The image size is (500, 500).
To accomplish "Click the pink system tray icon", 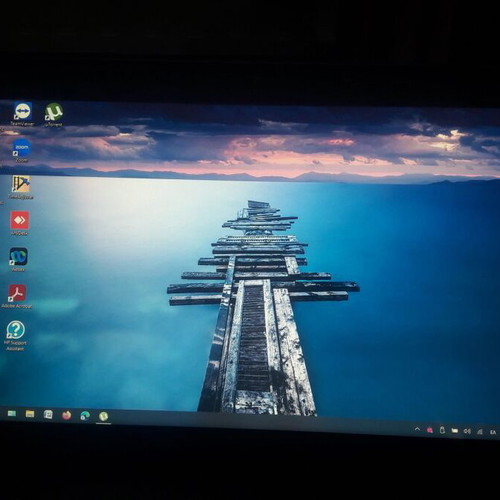I will (430, 430).
